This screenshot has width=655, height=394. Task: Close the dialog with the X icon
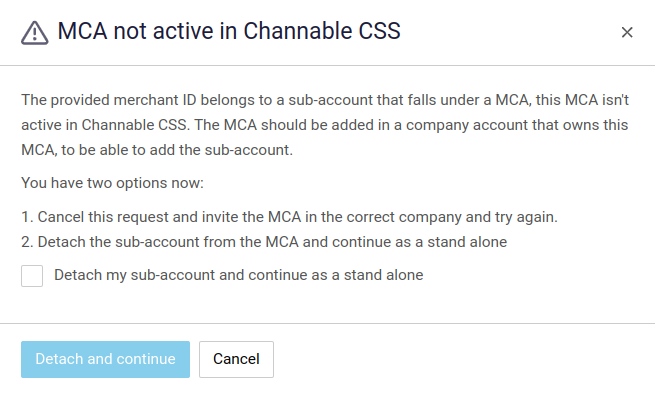[x=627, y=32]
